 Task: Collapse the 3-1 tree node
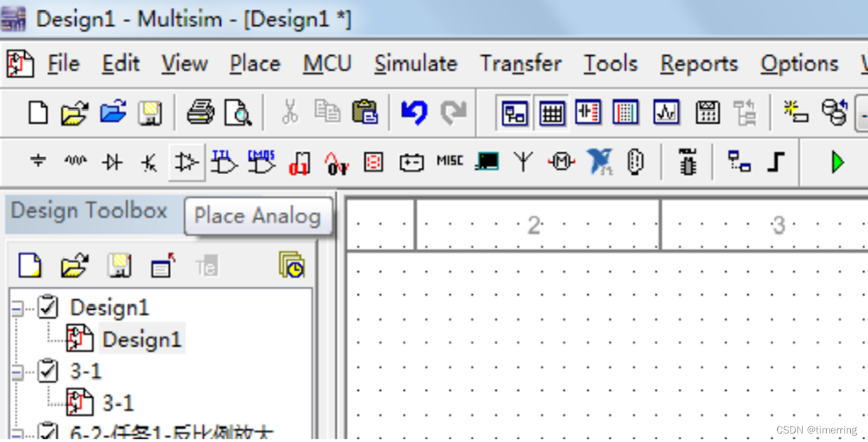pyautogui.click(x=17, y=372)
